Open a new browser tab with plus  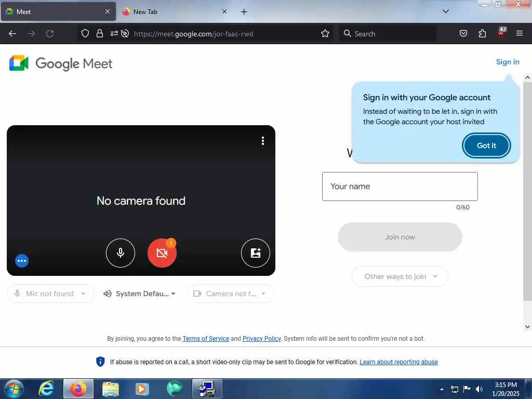coord(244,12)
